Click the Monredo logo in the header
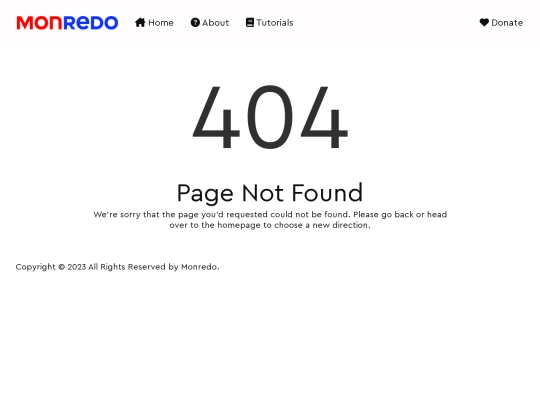 67,23
